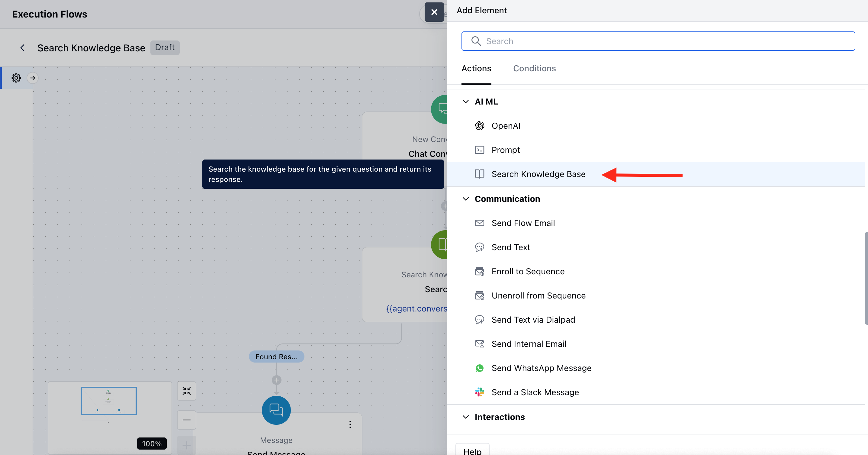Open Message node three-dot menu

tap(350, 424)
